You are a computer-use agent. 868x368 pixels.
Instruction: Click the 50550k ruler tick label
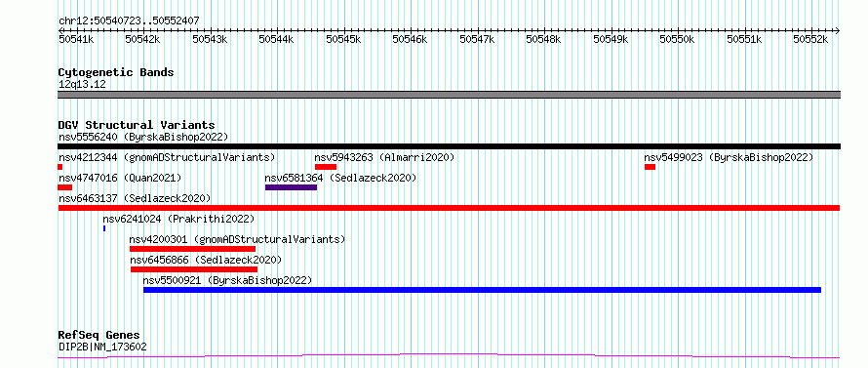click(x=678, y=39)
